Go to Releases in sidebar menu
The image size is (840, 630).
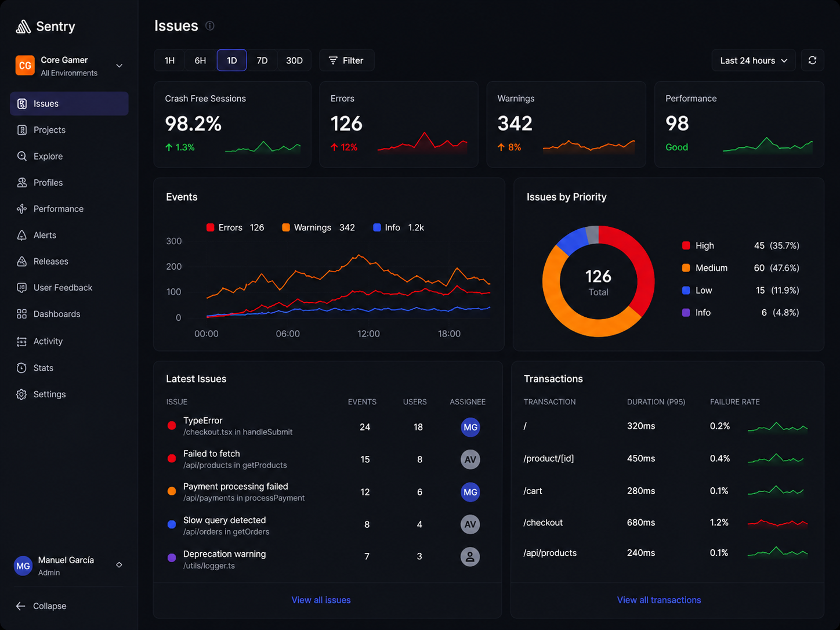coord(69,262)
